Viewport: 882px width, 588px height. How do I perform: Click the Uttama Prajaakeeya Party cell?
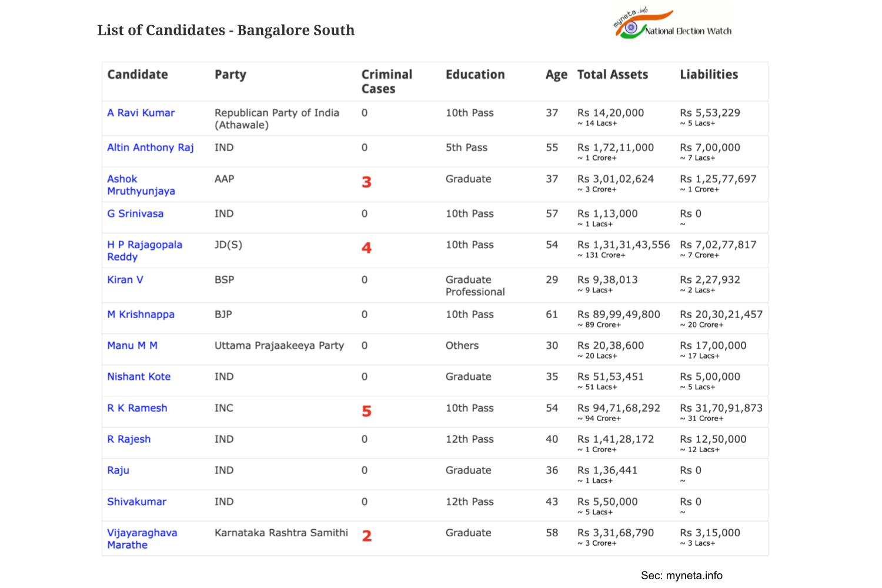279,346
